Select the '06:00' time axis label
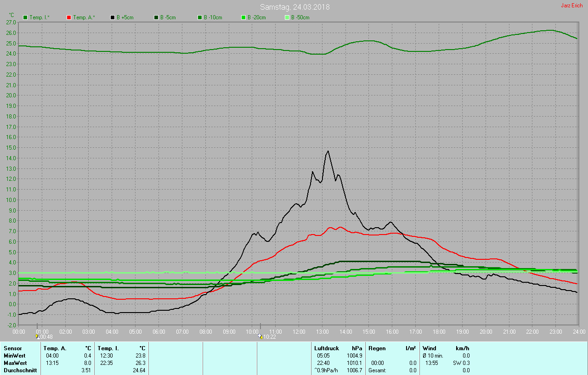 click(158, 331)
